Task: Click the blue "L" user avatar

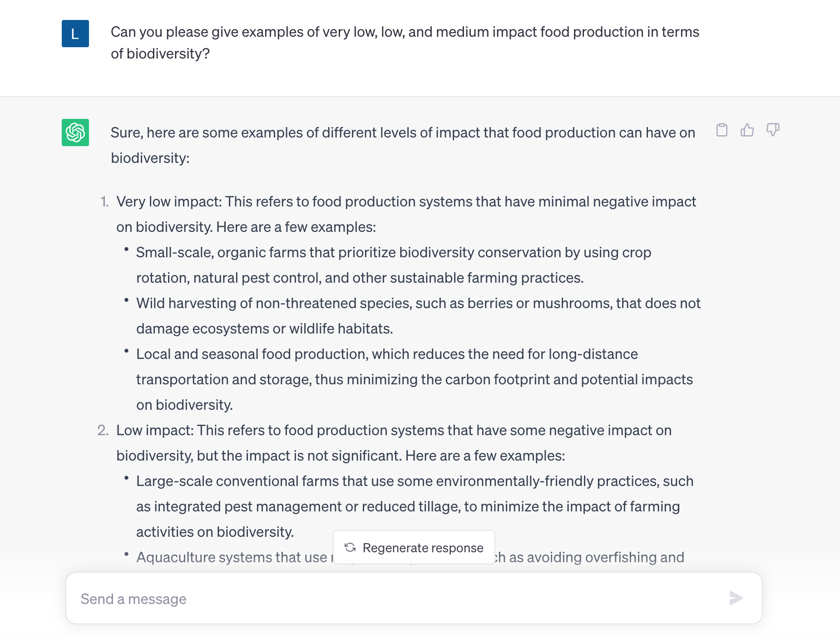Action: tap(75, 34)
